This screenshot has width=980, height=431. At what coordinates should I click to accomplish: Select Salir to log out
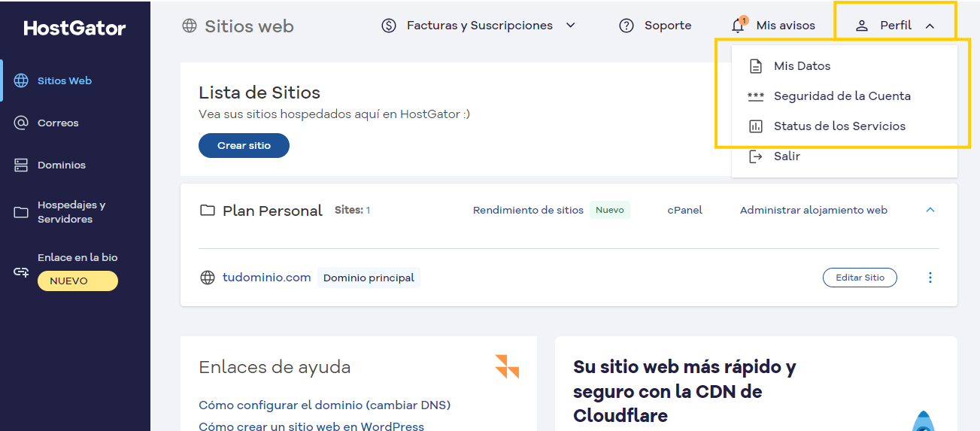[787, 156]
